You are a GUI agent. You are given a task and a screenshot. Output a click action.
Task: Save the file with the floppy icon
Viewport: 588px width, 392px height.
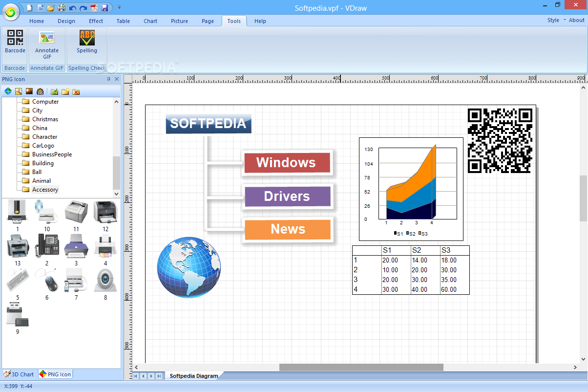(x=105, y=8)
